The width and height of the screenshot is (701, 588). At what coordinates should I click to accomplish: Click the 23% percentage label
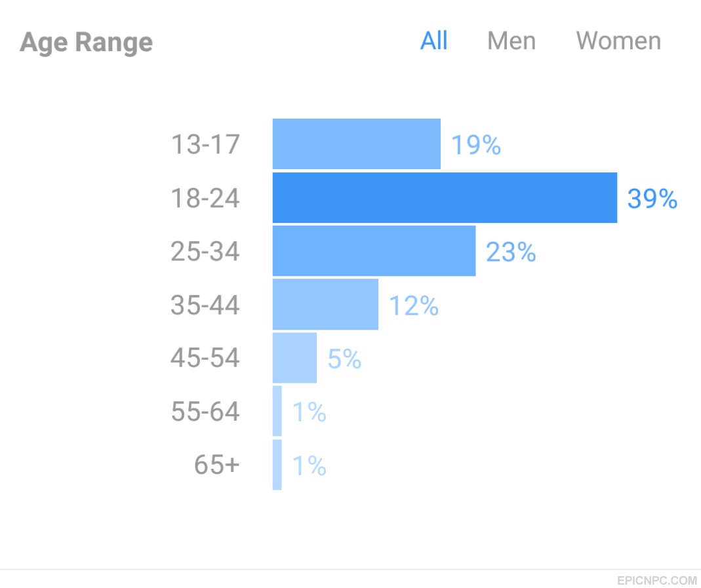(x=511, y=252)
